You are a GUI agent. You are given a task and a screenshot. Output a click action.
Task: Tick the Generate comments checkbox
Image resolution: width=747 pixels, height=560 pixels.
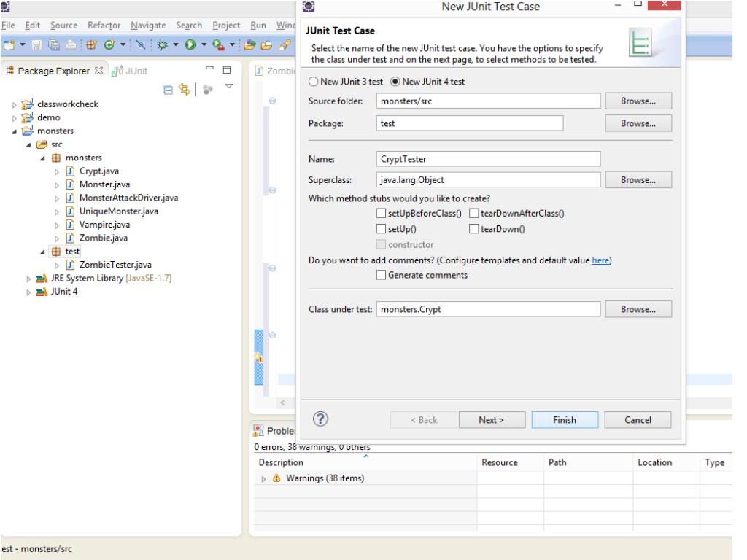tap(381, 275)
